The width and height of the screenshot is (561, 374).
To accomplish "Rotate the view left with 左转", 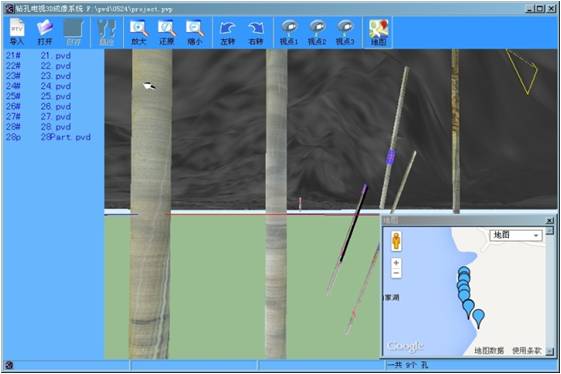I will (x=228, y=32).
